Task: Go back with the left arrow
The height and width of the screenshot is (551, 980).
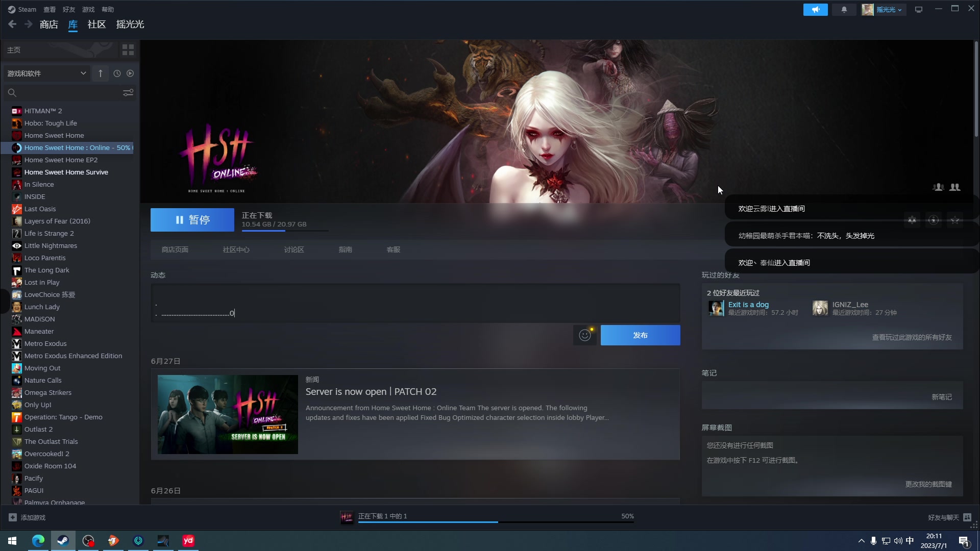Action: [x=12, y=24]
